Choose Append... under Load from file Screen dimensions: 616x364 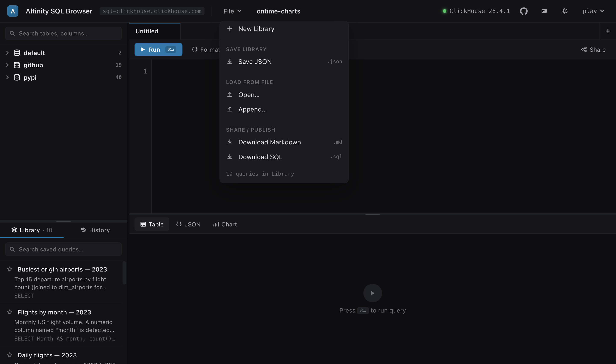click(284, 109)
